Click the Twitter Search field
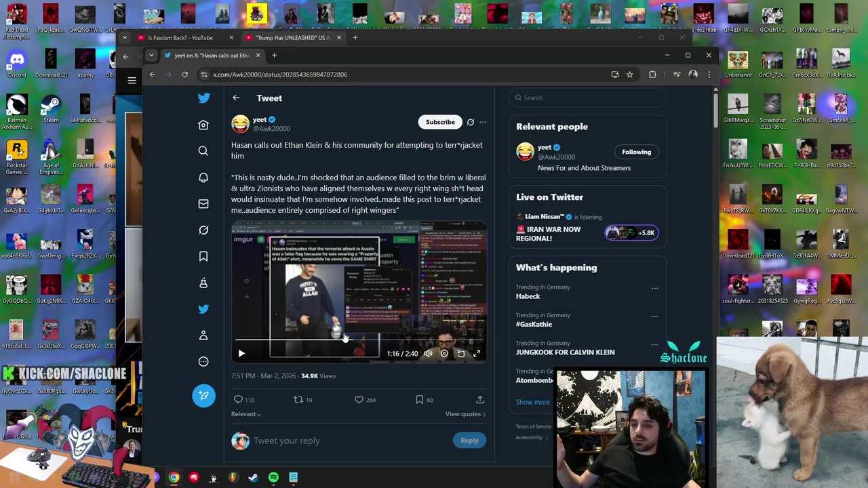This screenshot has height=488, width=868. tap(588, 98)
